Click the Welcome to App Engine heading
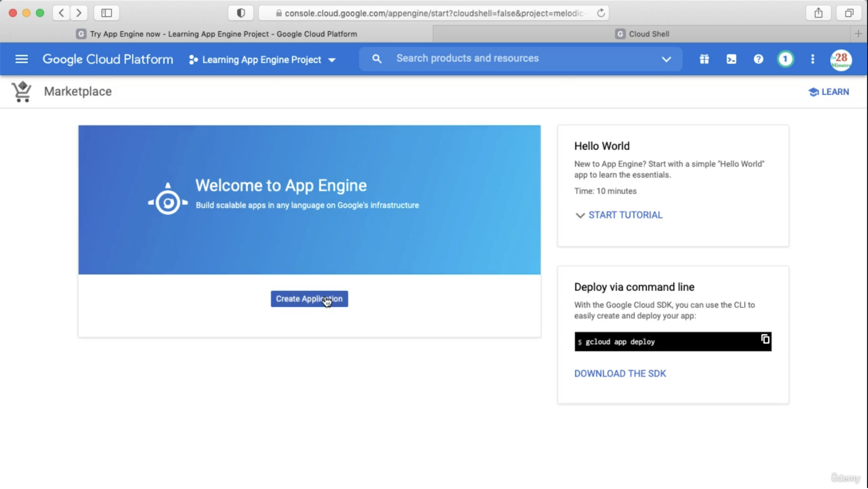The image size is (868, 489). [x=281, y=185]
